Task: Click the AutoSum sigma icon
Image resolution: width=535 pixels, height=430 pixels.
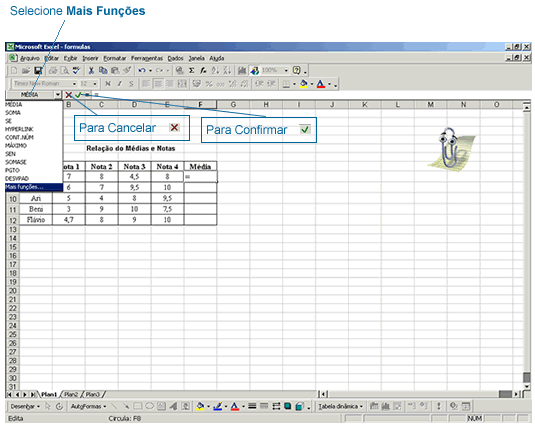Action: pyautogui.click(x=191, y=71)
